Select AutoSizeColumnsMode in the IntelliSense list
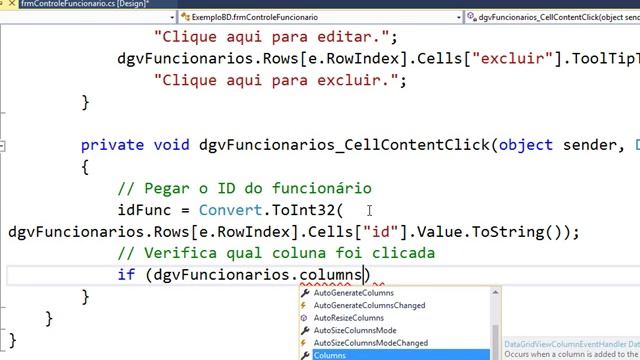 point(355,330)
